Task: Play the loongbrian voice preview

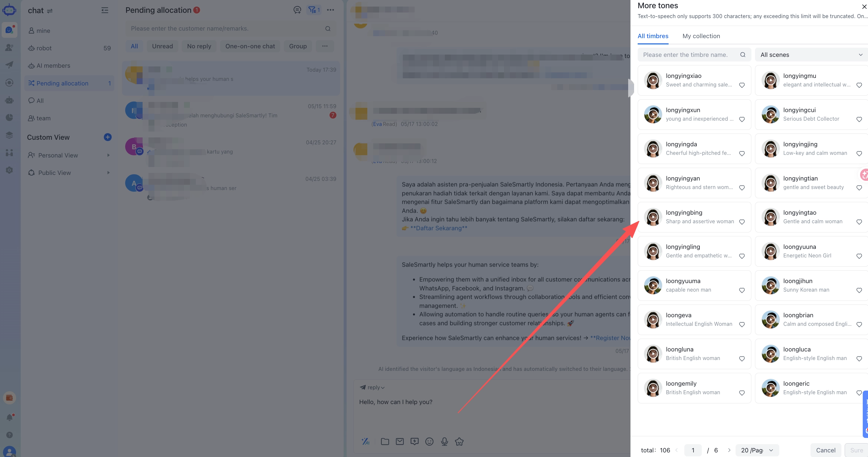Action: [x=770, y=320]
